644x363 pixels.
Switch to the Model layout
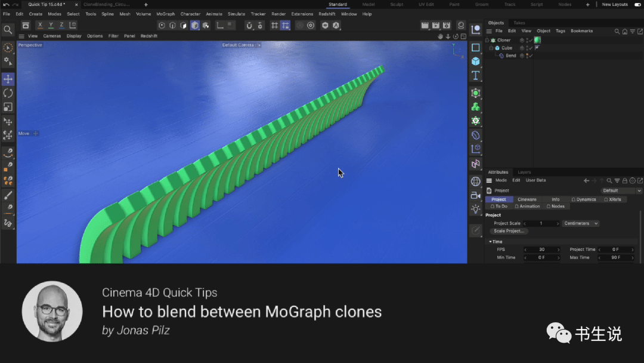click(x=369, y=5)
